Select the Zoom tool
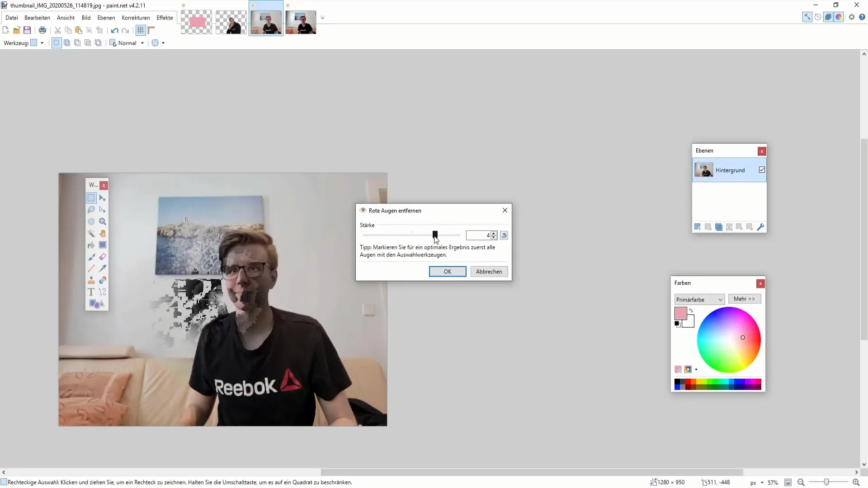Viewport: 868px width, 488px height. (x=103, y=222)
